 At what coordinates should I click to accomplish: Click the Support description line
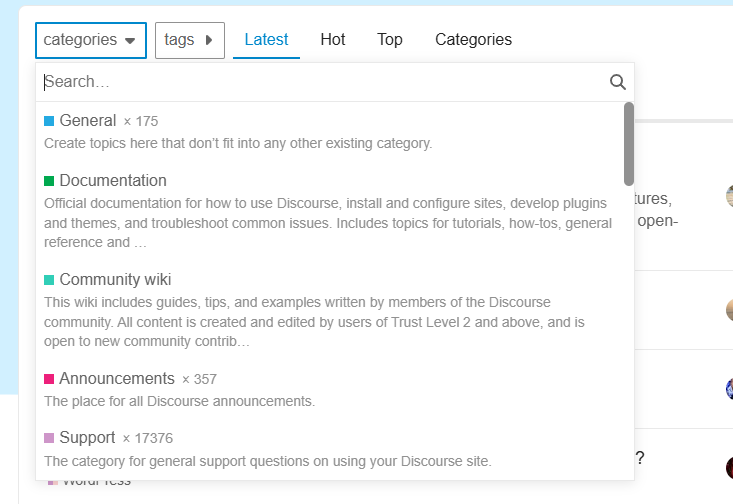pos(268,461)
